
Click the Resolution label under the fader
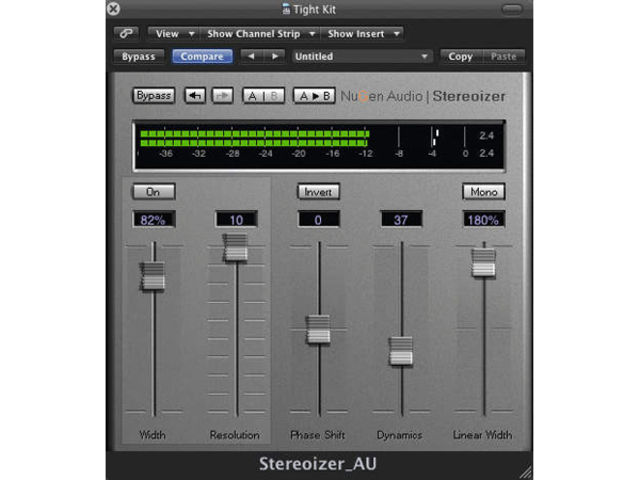tap(235, 435)
